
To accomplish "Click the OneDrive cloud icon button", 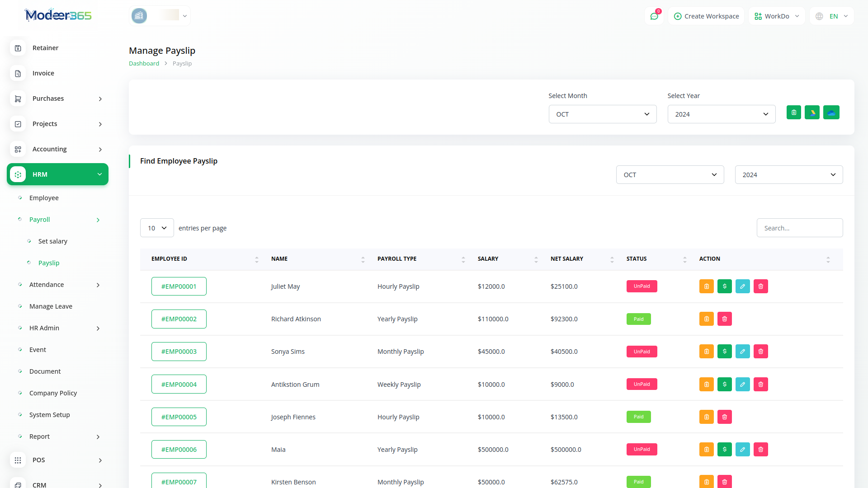I will (831, 113).
